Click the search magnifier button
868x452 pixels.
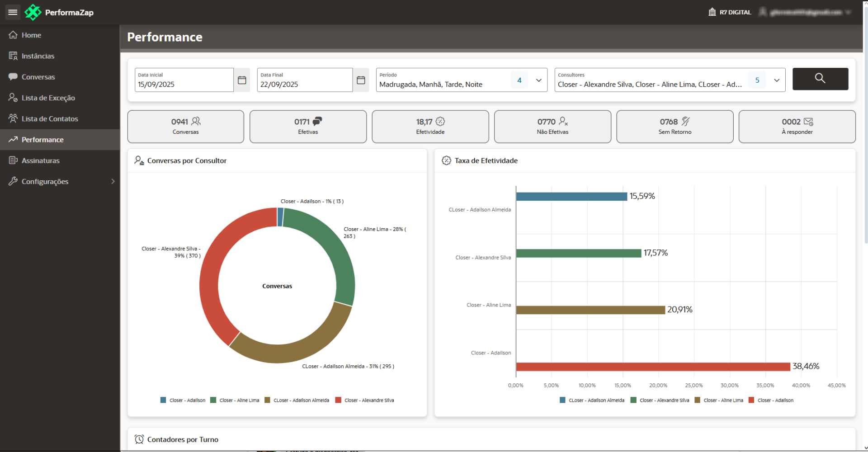point(820,79)
